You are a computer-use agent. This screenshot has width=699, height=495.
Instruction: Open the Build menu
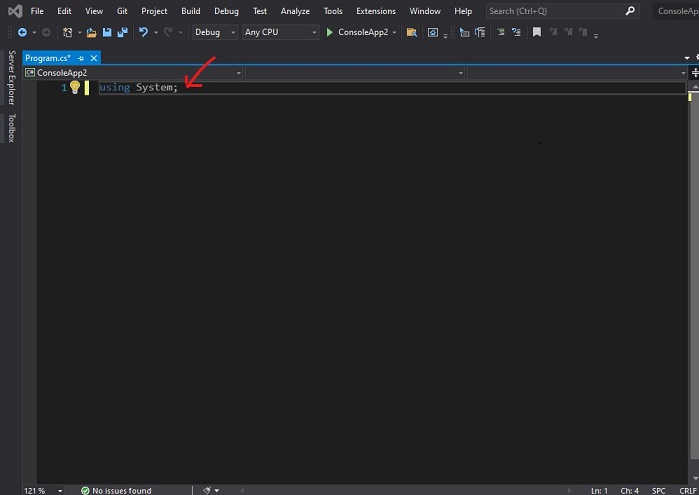point(191,11)
